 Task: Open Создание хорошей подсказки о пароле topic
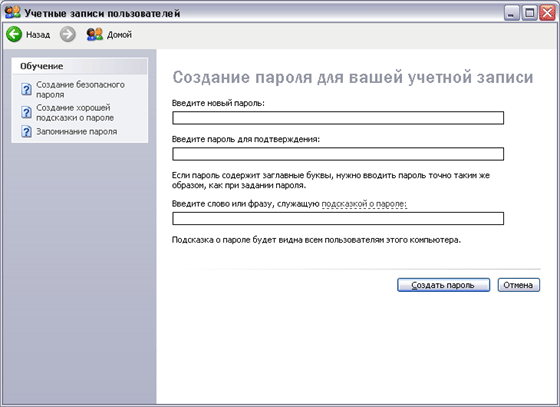(x=75, y=112)
